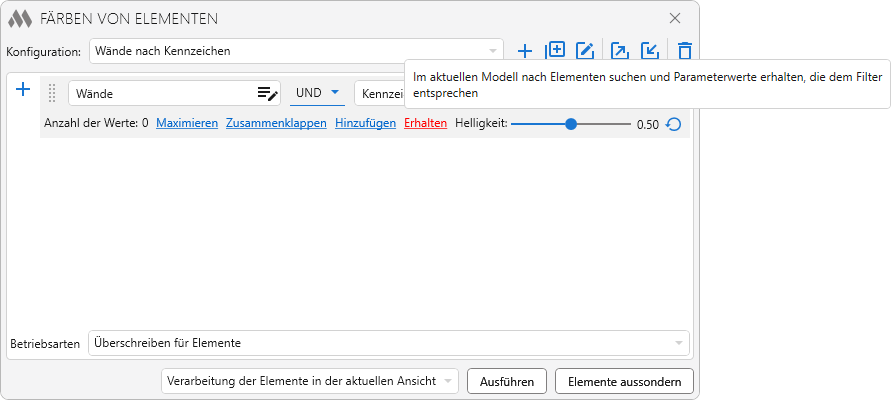The width and height of the screenshot is (892, 401).
Task: Click the Hinzufügen link
Action: [x=365, y=124]
